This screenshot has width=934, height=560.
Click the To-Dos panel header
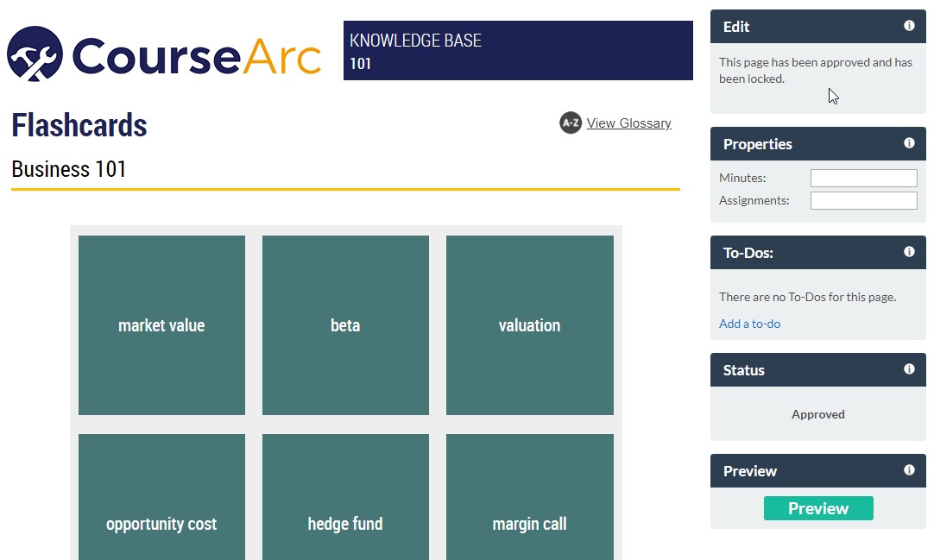817,252
